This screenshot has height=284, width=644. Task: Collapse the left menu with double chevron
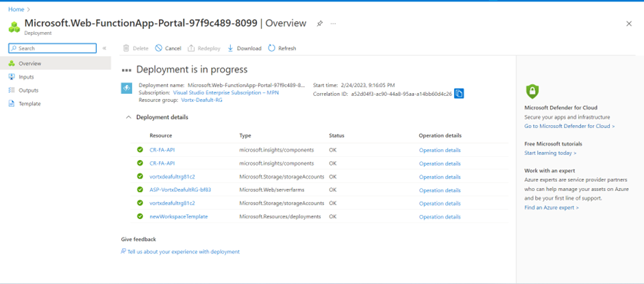click(104, 49)
